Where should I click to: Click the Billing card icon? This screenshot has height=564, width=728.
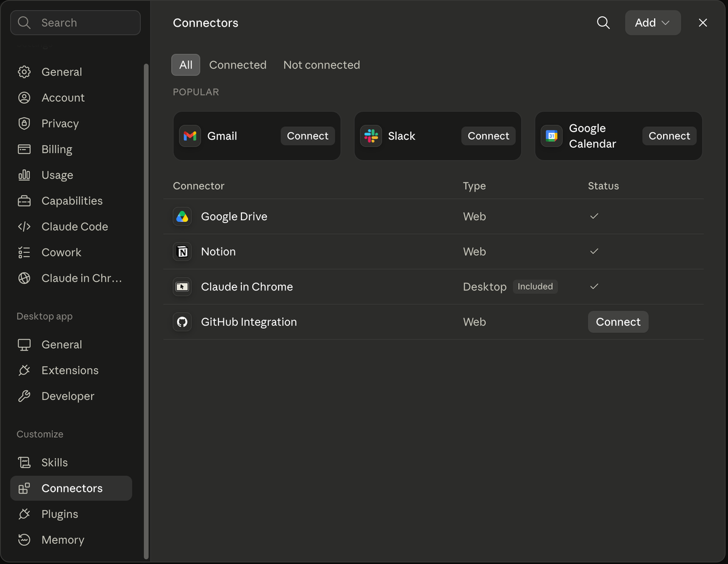(24, 149)
